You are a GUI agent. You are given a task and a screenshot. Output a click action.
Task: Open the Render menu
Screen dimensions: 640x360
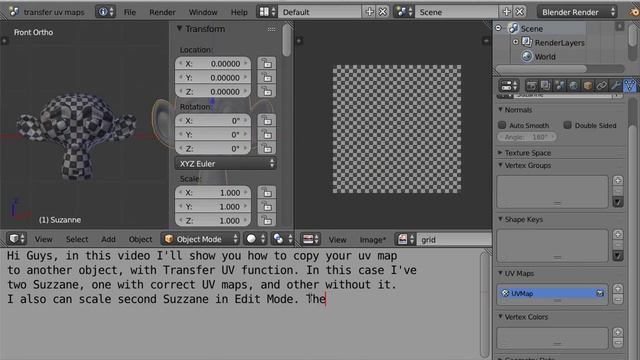click(x=162, y=12)
